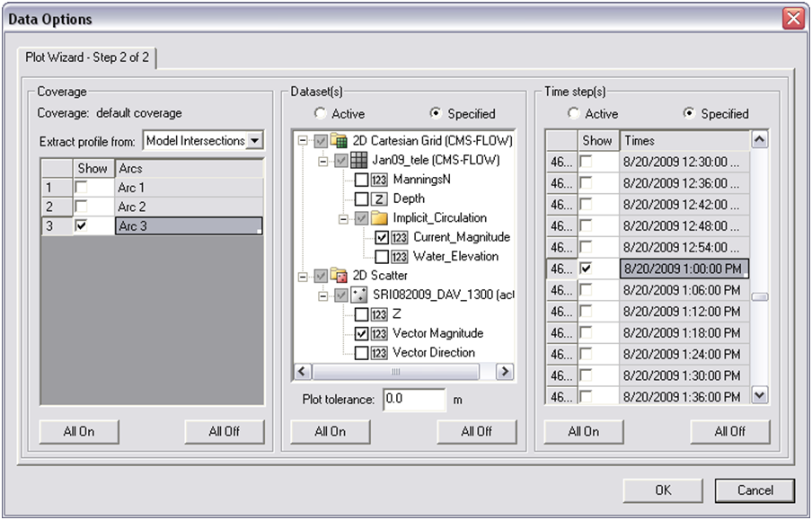Image resolution: width=812 pixels, height=520 pixels.
Task: Check the Vector Direction checkbox
Action: coord(361,353)
